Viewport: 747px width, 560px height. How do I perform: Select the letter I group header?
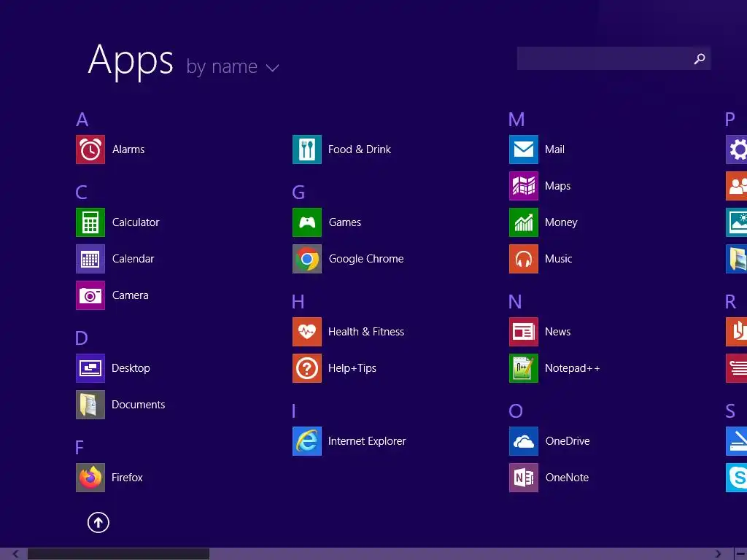293,411
